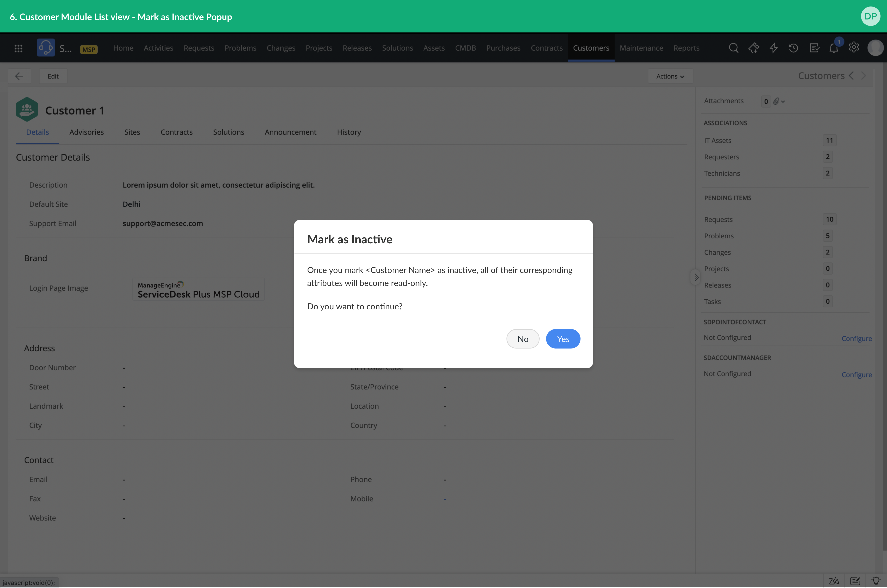Open the settings gear icon
This screenshot has height=588, width=887.
[x=854, y=47]
